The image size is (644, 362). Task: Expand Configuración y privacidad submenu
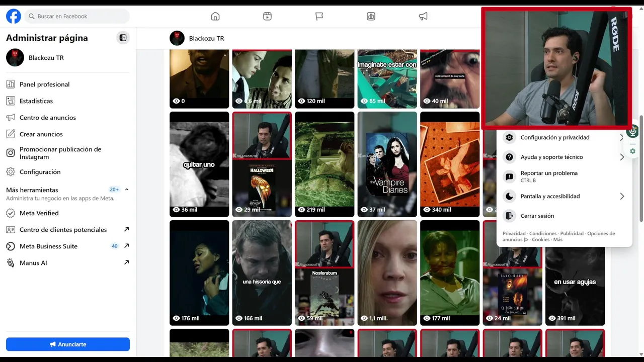pyautogui.click(x=622, y=137)
